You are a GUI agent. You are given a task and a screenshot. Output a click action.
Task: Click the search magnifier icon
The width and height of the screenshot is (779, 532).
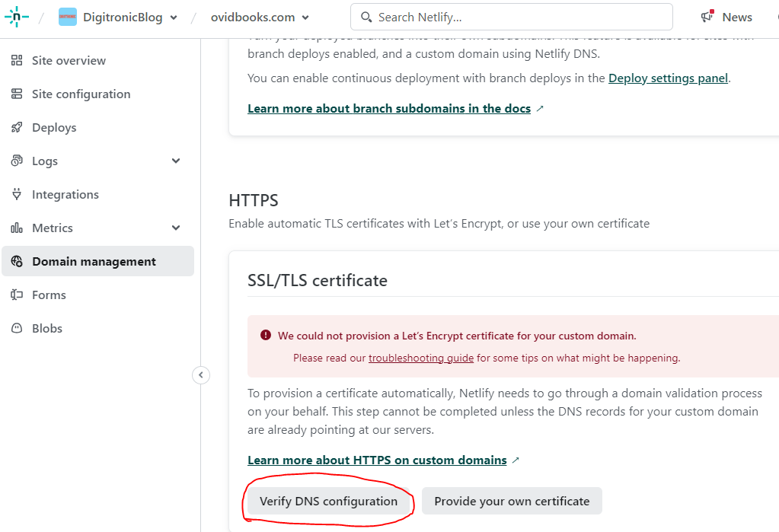pyautogui.click(x=366, y=17)
